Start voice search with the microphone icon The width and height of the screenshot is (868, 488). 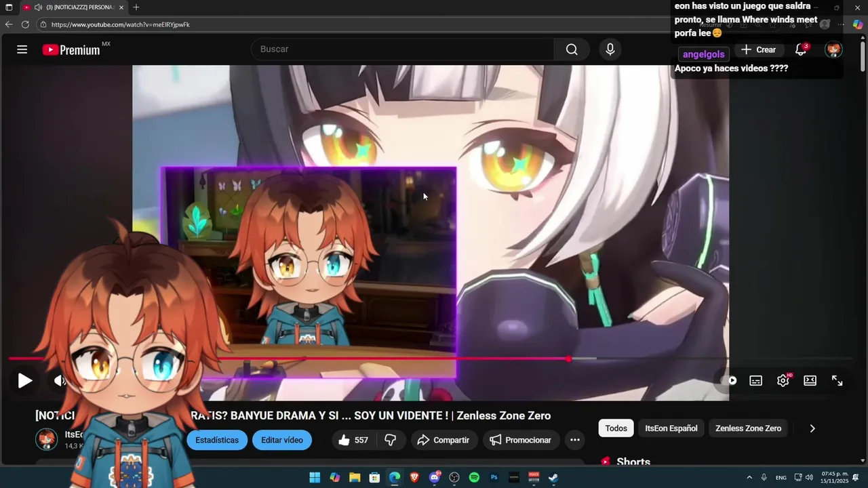[x=610, y=49]
